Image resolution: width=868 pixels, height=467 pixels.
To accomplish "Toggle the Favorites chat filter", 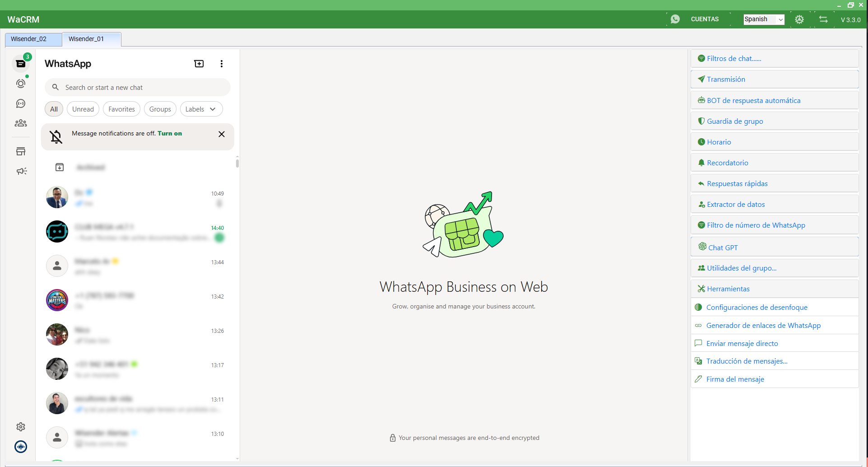I will tap(121, 109).
